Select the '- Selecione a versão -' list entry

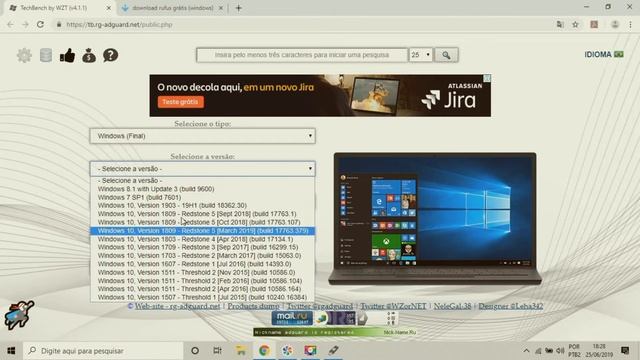pos(202,180)
